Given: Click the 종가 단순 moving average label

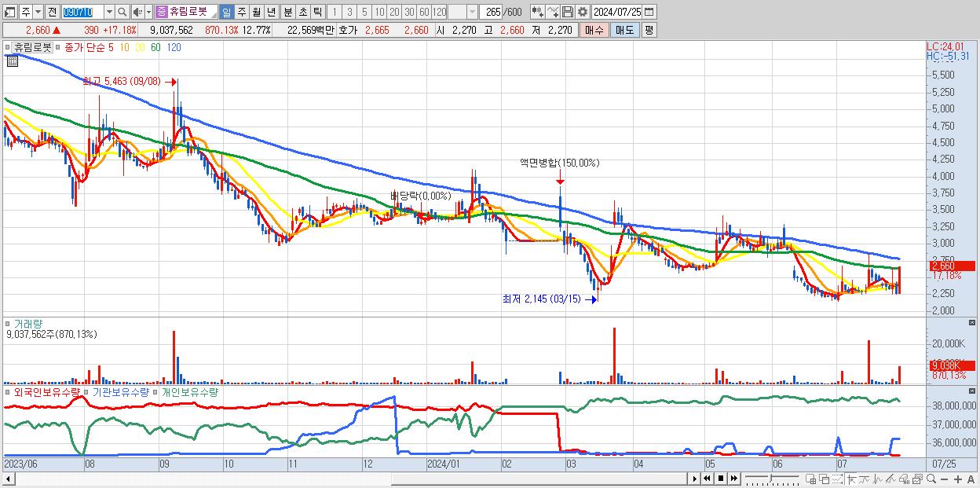Looking at the screenshot, I should coord(85,47).
